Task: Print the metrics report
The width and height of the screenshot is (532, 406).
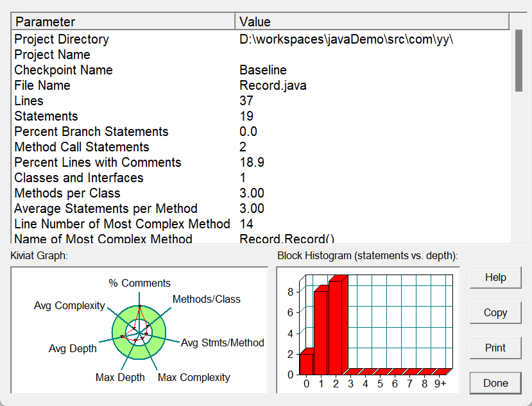Action: click(x=495, y=348)
